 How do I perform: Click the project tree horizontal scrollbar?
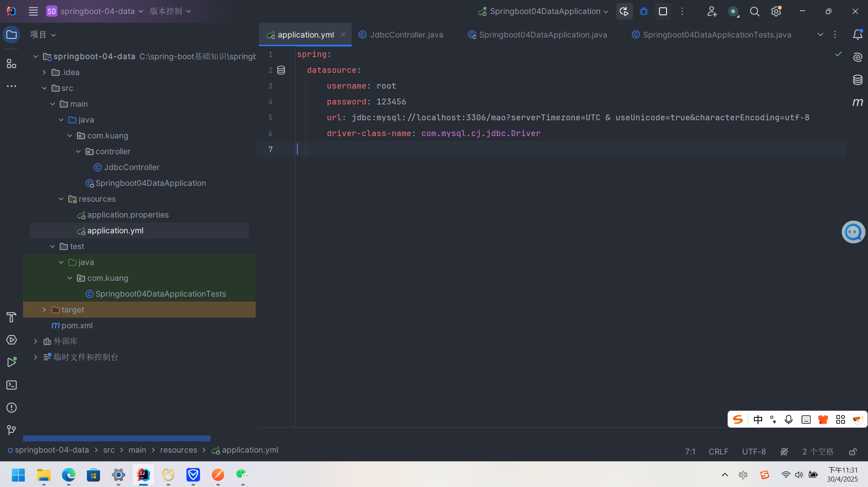pos(117,438)
